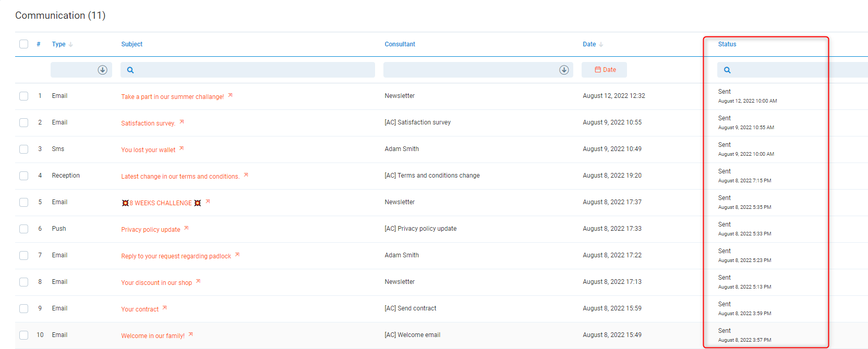Open the 8 WEEKS CHALLENGE message link

[x=161, y=203]
